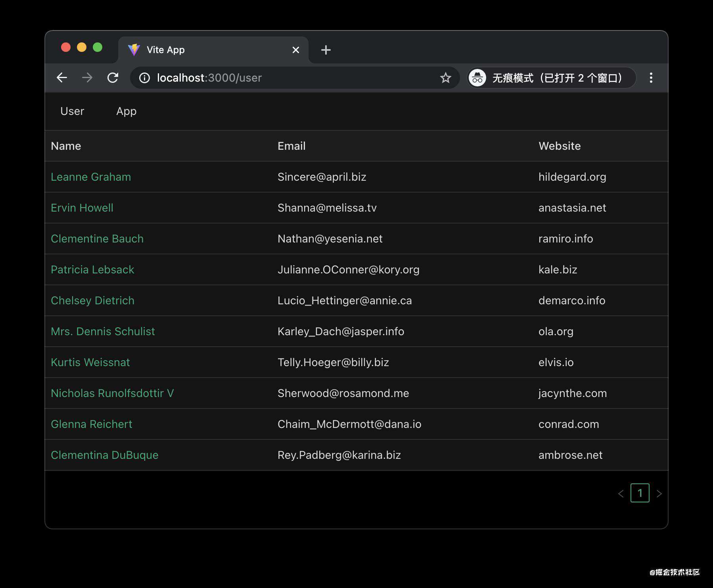Open a new tab with plus button
Image resolution: width=713 pixels, height=588 pixels.
click(x=326, y=50)
